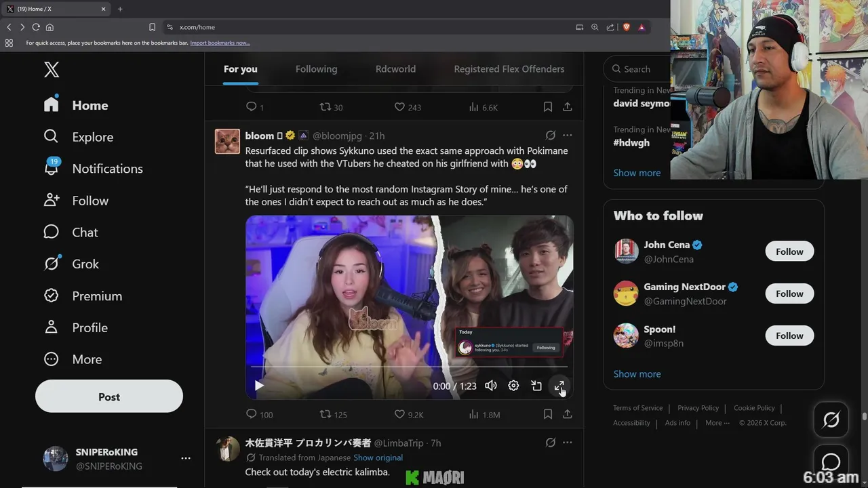Reply to bloom's post with 100 replies
The width and height of the screenshot is (868, 488).
coord(259,414)
